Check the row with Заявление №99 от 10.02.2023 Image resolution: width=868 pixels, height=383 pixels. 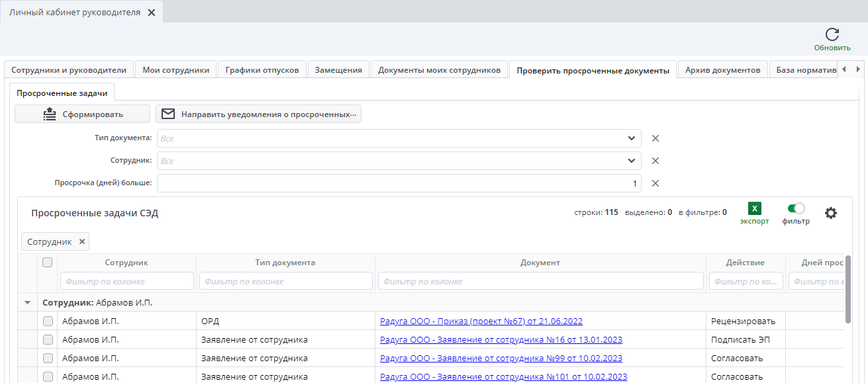pyautogui.click(x=48, y=358)
